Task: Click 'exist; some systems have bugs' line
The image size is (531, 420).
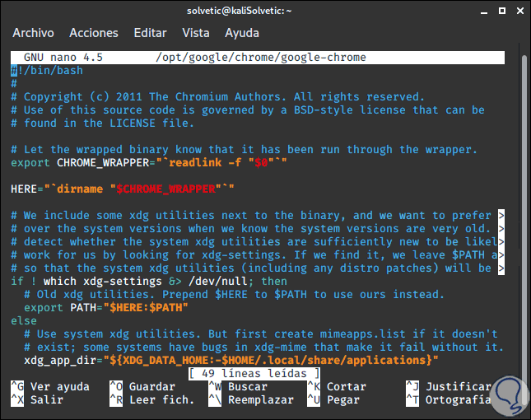Action: [x=263, y=348]
